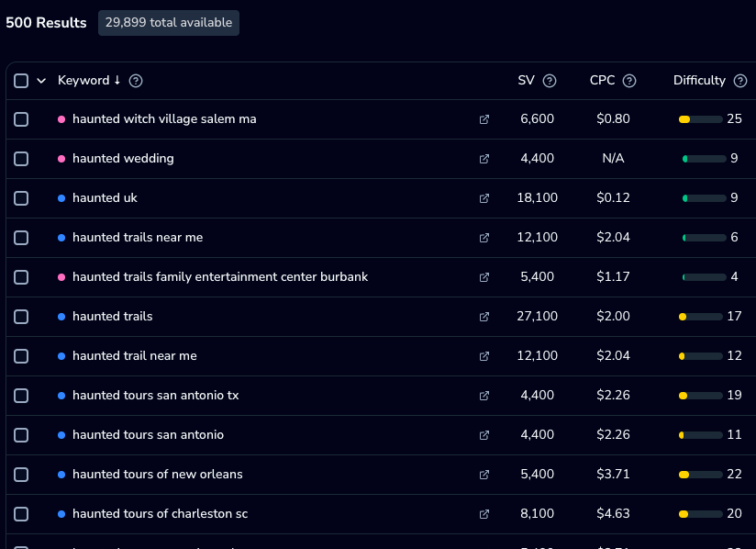
Task: Click help icon beside Difficulty column
Action: tap(740, 81)
